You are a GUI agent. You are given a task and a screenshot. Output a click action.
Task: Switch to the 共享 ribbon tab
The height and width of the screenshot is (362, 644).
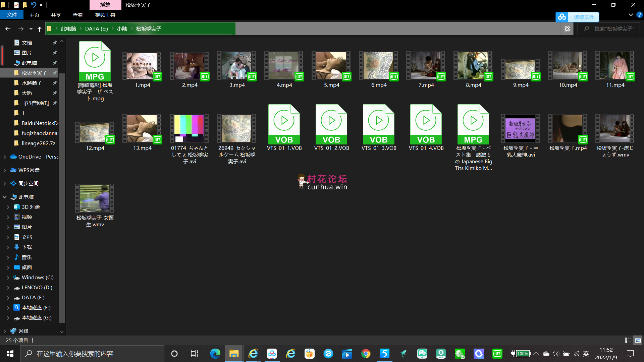tap(56, 15)
